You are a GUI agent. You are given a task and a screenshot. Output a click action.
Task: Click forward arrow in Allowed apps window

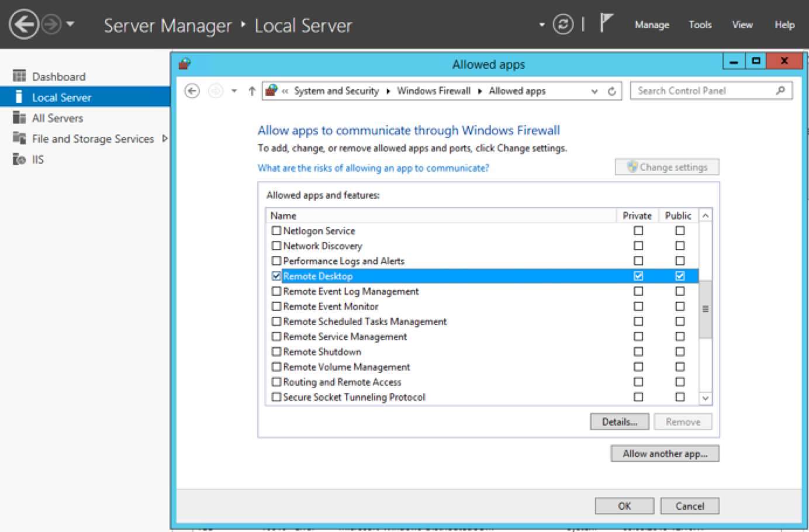pyautogui.click(x=216, y=91)
